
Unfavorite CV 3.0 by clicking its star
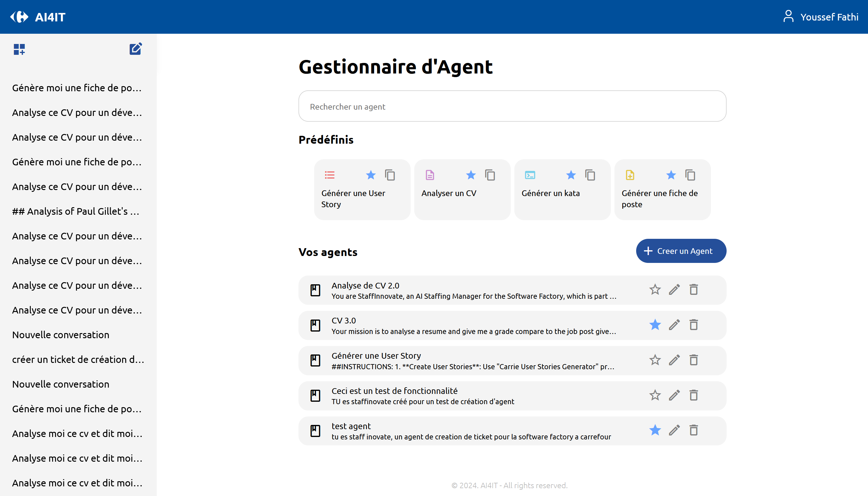(x=655, y=325)
